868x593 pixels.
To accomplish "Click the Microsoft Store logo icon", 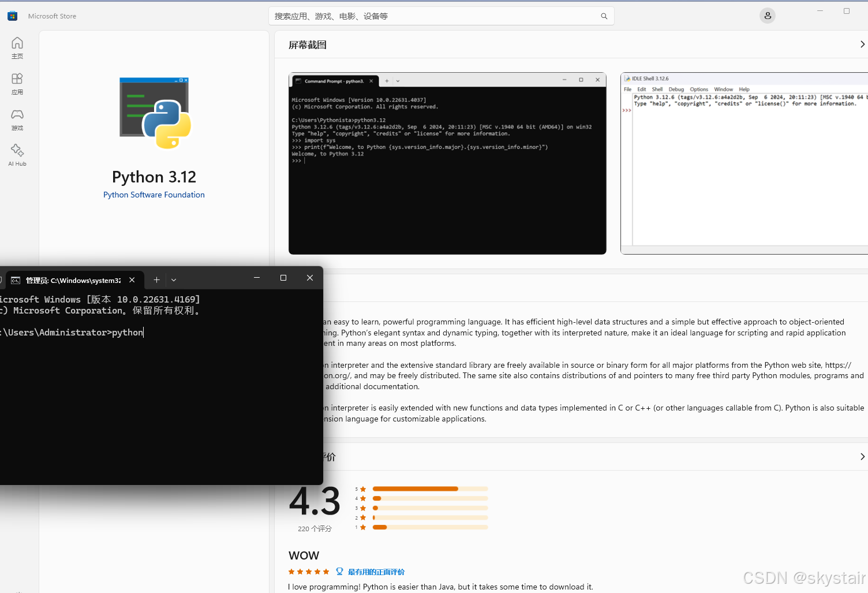I will pos(12,16).
